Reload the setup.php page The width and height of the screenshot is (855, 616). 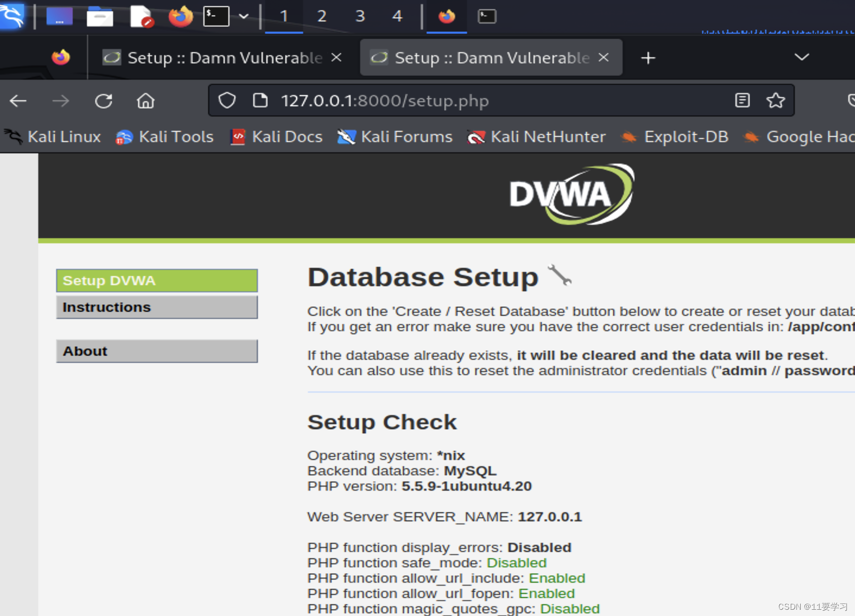click(x=103, y=100)
